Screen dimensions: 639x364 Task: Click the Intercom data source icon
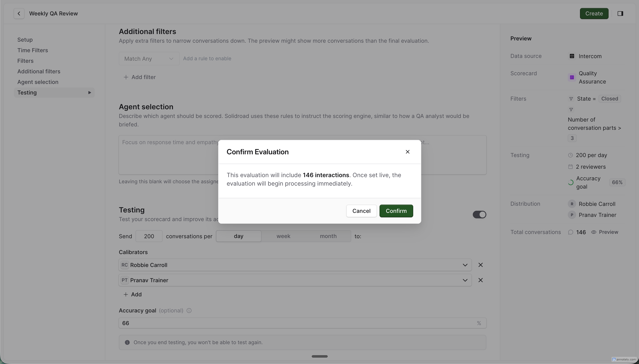(572, 56)
